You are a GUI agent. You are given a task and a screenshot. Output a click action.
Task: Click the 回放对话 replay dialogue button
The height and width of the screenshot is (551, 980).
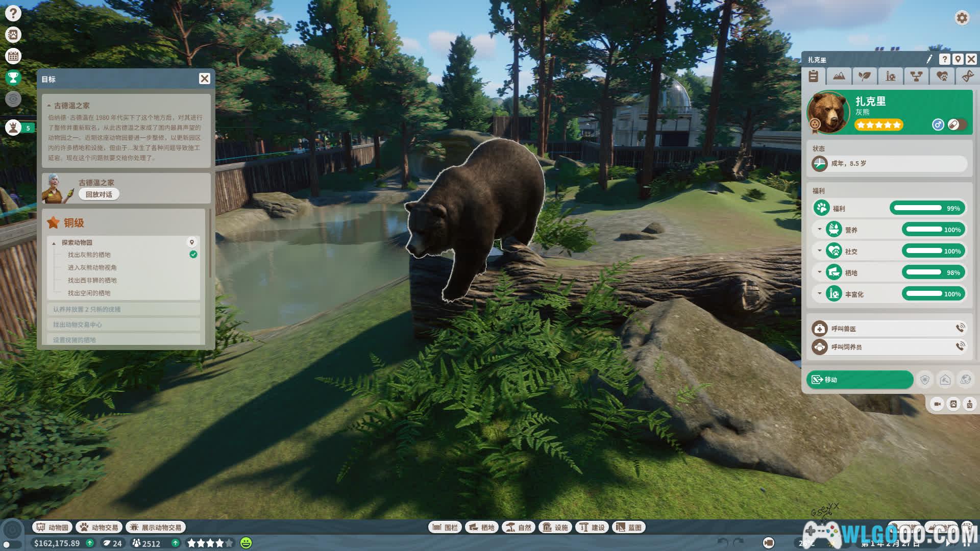tap(99, 194)
